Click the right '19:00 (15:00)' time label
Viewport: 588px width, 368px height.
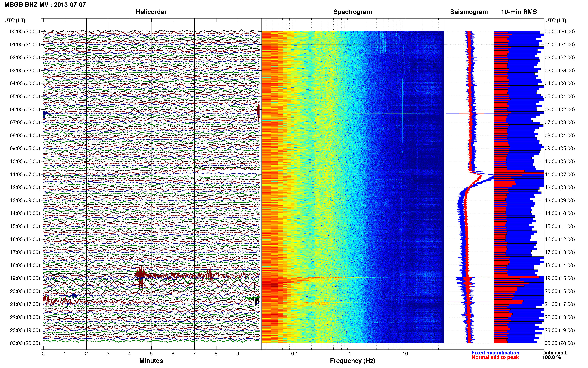560,278
